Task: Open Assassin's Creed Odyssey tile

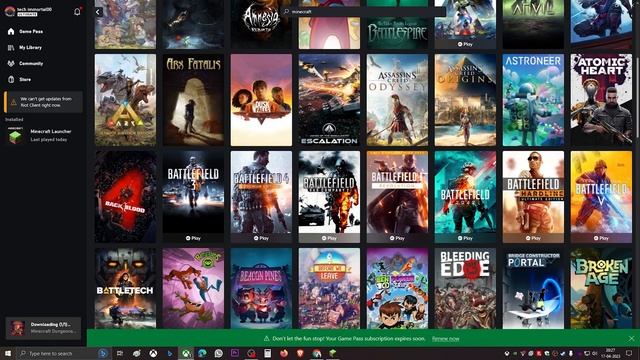Action: [x=398, y=100]
